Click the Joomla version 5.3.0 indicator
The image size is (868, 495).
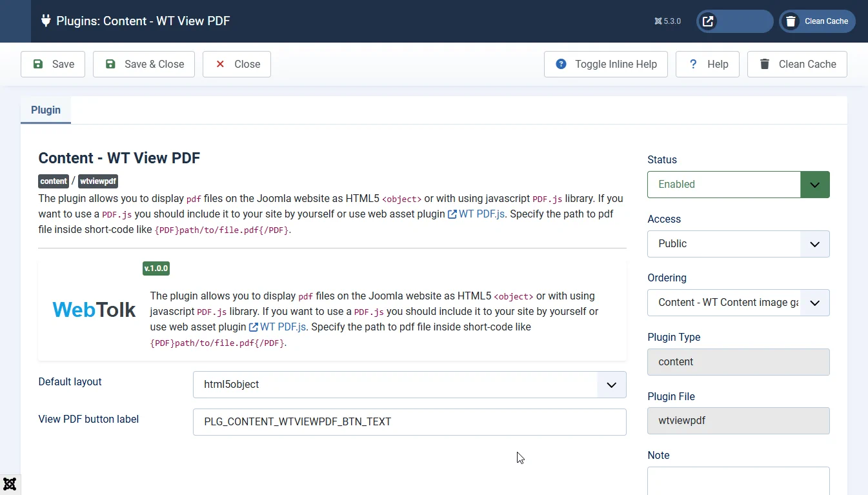pos(667,21)
